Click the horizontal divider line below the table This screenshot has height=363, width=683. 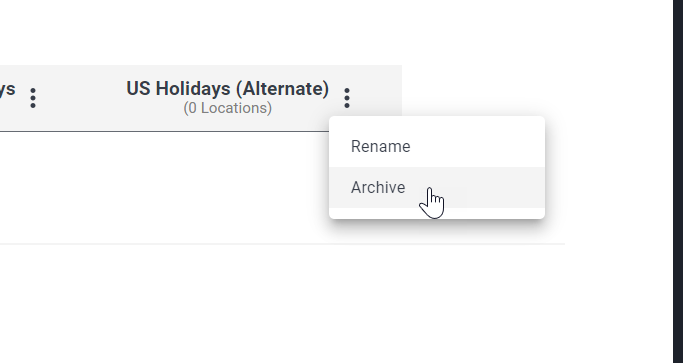click(282, 244)
